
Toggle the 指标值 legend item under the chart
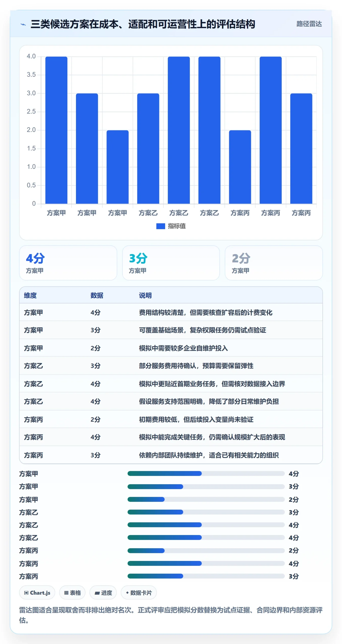pyautogui.click(x=171, y=226)
